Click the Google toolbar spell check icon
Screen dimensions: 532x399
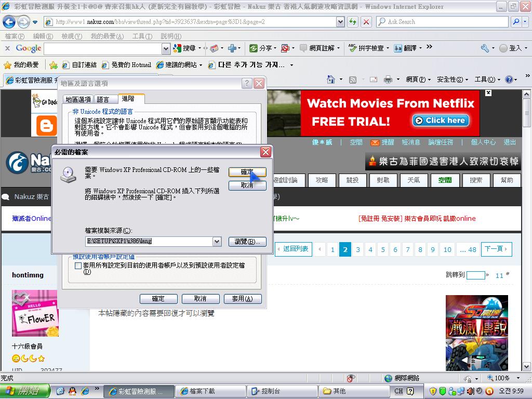coord(353,48)
